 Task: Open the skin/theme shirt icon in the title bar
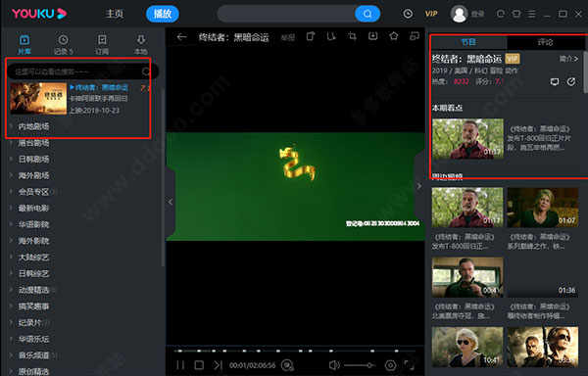pos(516,14)
